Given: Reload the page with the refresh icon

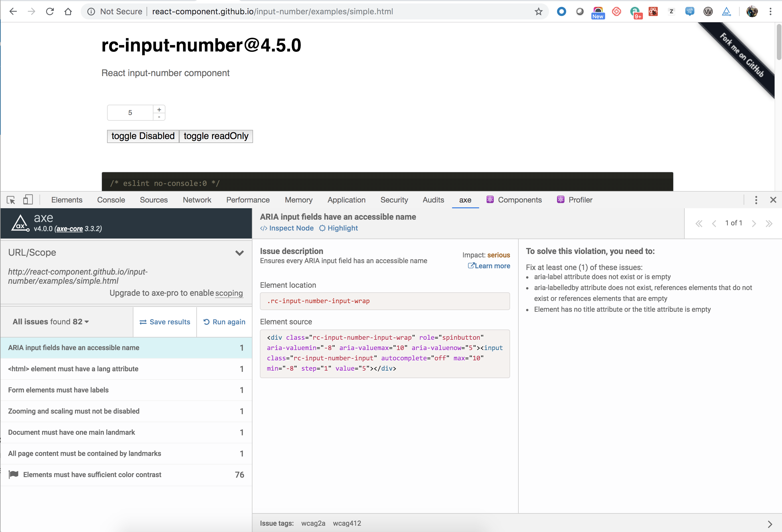Looking at the screenshot, I should (50, 11).
